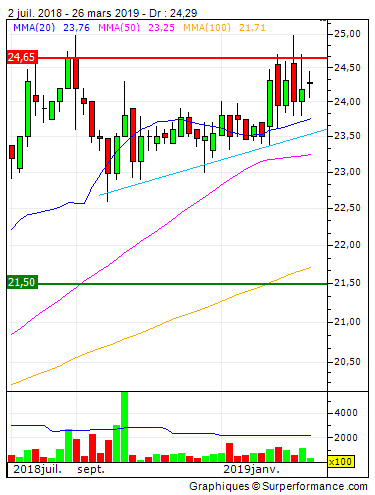This screenshot has width=375, height=495.
Task: Select the MMA(50) legend label
Action: click(x=119, y=27)
